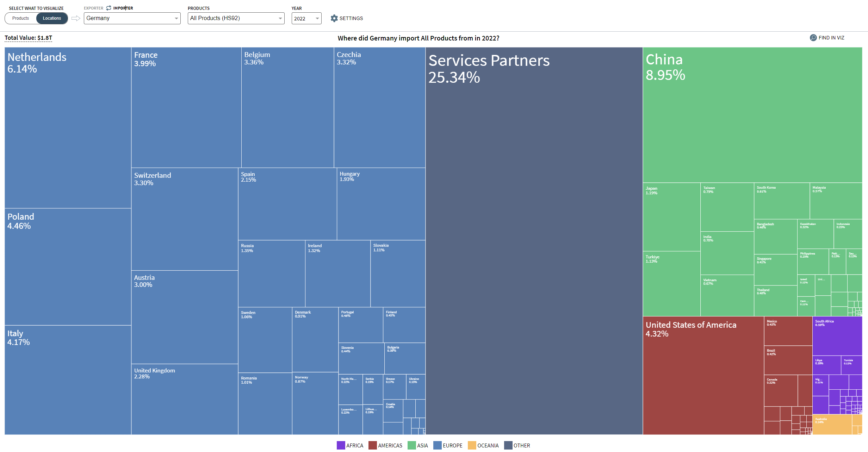Click the SETTINGS button label
This screenshot has width=868, height=452.
351,18
